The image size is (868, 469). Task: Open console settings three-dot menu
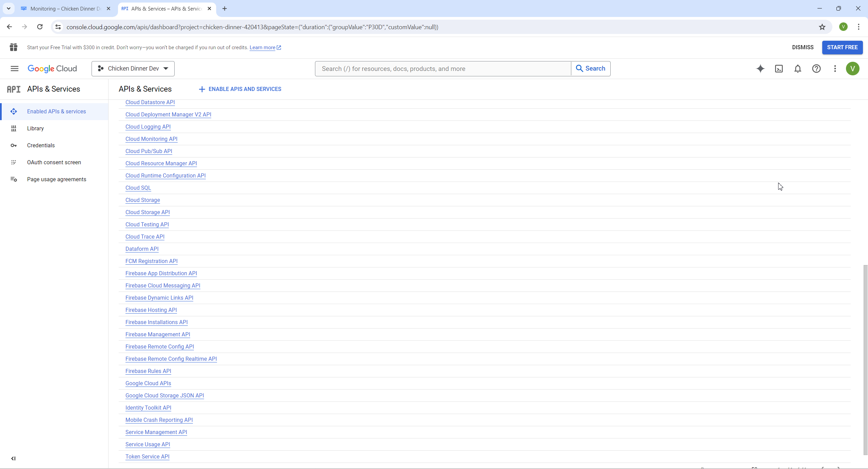coord(835,69)
